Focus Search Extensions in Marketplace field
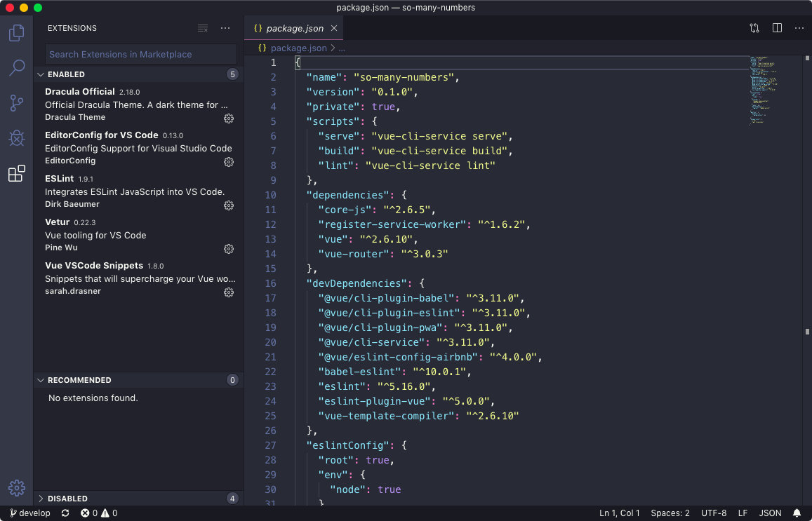The width and height of the screenshot is (812, 521). (x=141, y=54)
